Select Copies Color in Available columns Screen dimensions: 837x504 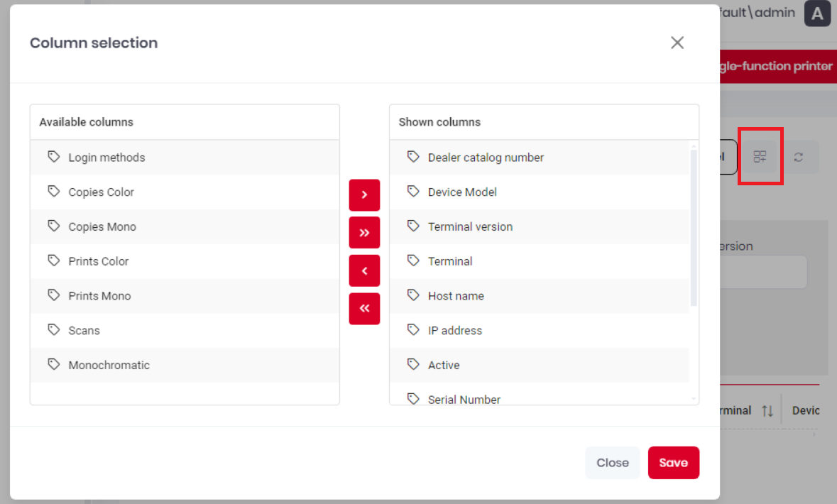point(185,192)
